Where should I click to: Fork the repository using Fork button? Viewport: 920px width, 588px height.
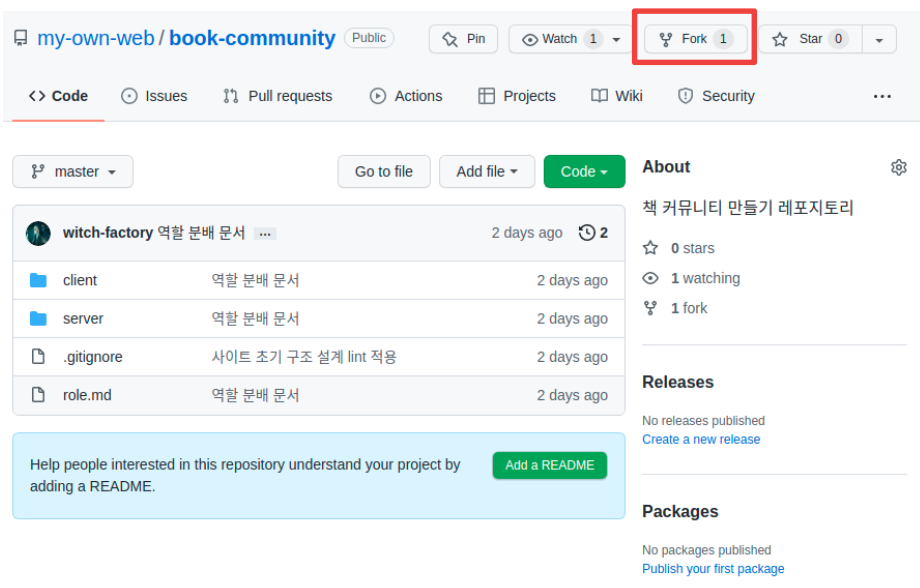[x=695, y=39]
